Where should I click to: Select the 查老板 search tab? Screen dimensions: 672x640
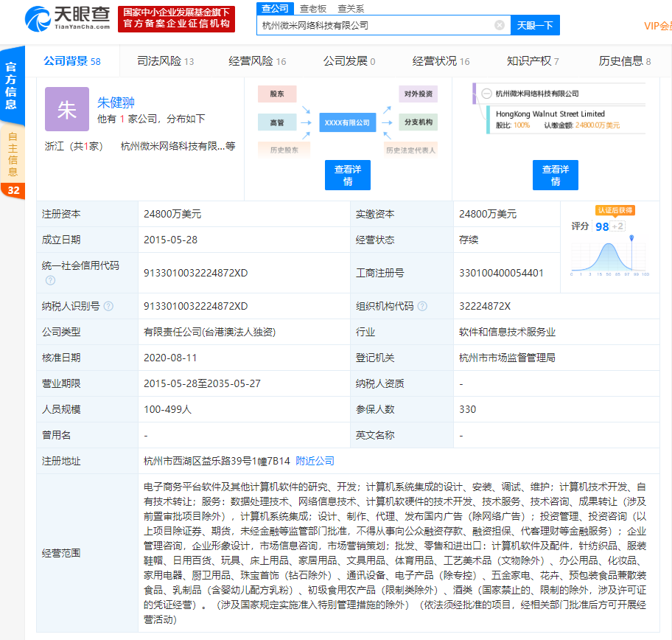[313, 9]
